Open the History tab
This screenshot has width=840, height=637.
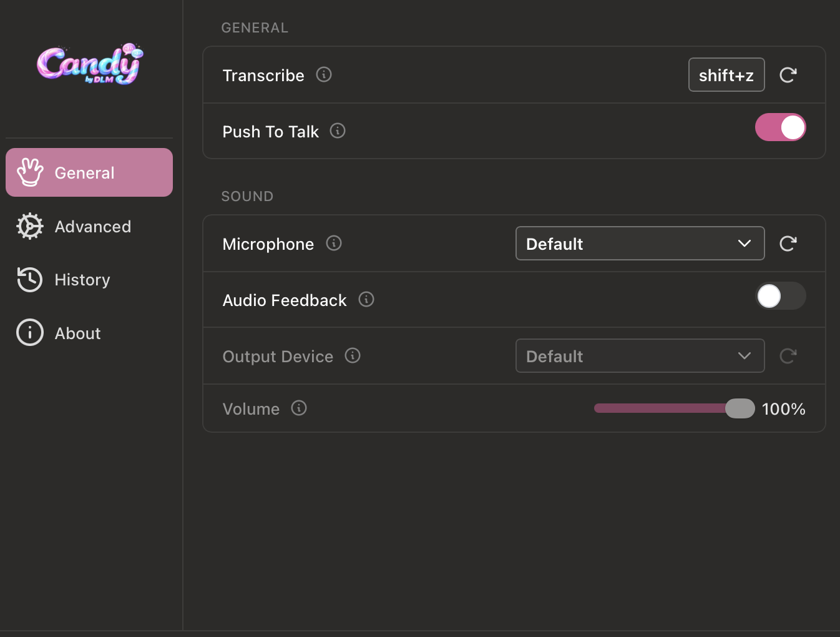[x=89, y=279]
